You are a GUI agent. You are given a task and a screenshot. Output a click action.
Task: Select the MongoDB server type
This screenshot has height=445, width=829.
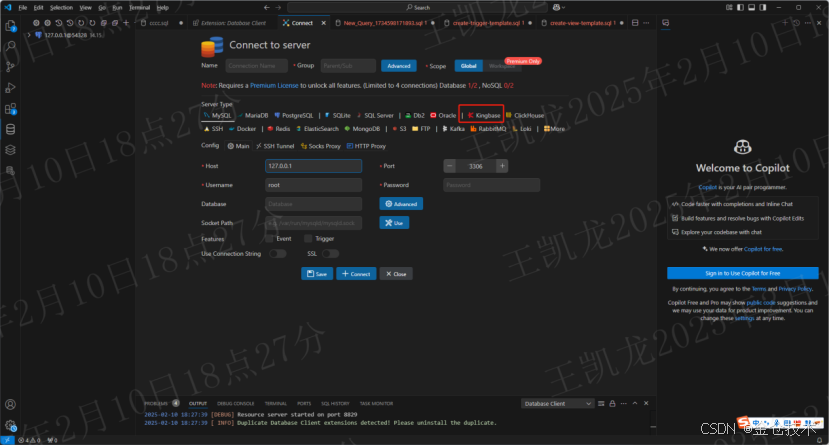coord(362,129)
